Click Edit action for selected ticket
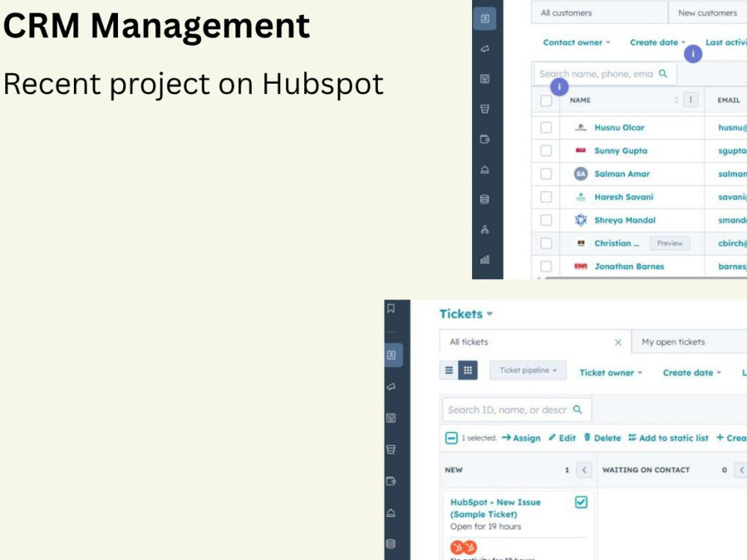 562,438
